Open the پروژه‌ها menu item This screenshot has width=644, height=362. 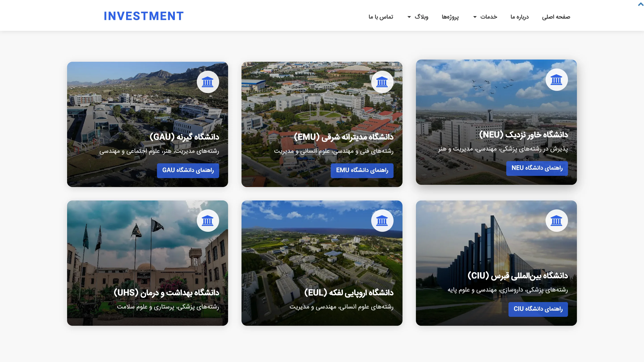(x=450, y=17)
